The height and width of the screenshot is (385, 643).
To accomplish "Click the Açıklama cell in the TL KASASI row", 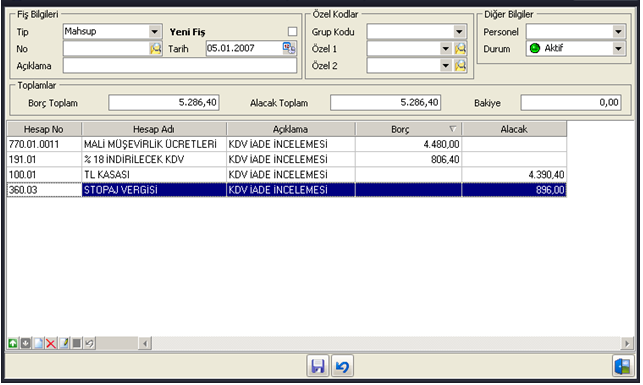I will [291, 175].
